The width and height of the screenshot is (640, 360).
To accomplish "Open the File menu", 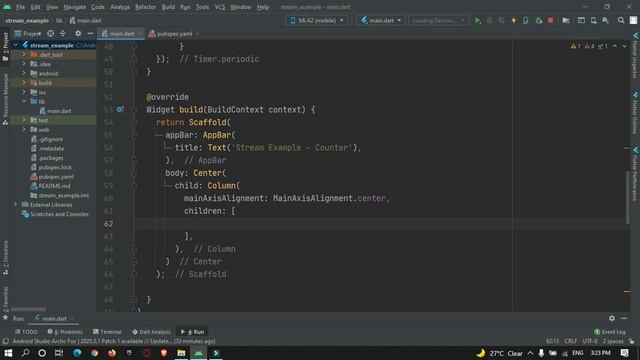I will pyautogui.click(x=20, y=7).
